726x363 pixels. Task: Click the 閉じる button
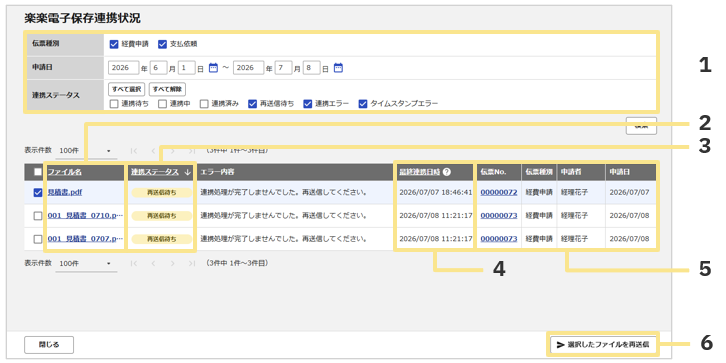tap(49, 344)
